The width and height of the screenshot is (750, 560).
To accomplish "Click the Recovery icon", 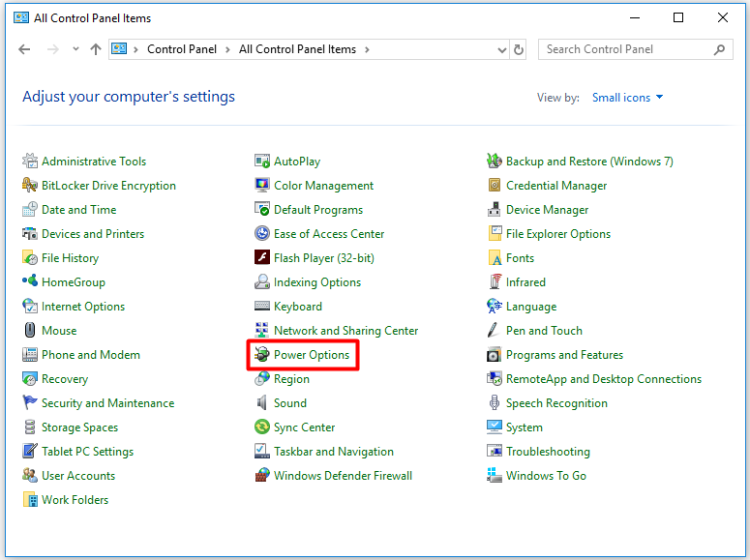I will pos(30,379).
